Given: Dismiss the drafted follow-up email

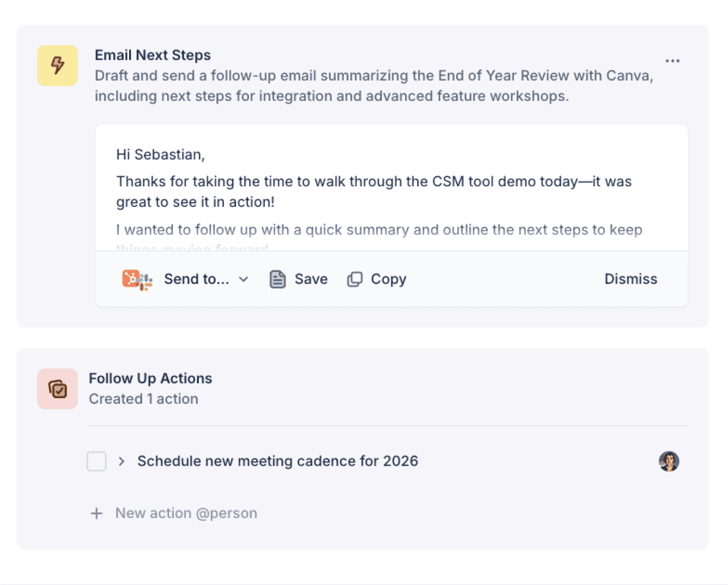Looking at the screenshot, I should pyautogui.click(x=630, y=279).
